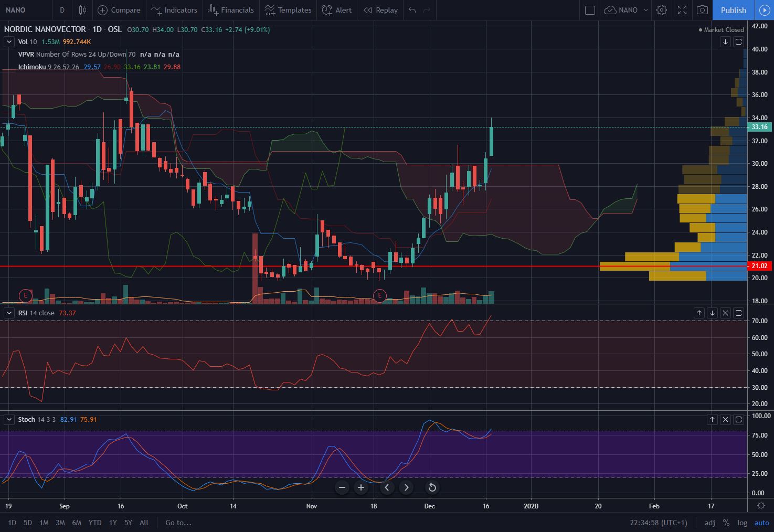Viewport: 774px width, 532px height.
Task: Open layout dropdown arrow next to NANO
Action: click(646, 10)
